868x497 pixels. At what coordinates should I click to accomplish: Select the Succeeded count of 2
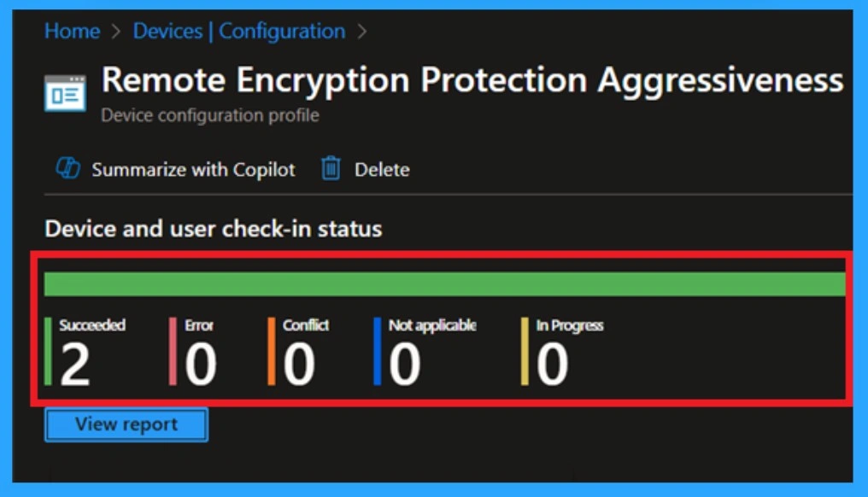click(74, 363)
